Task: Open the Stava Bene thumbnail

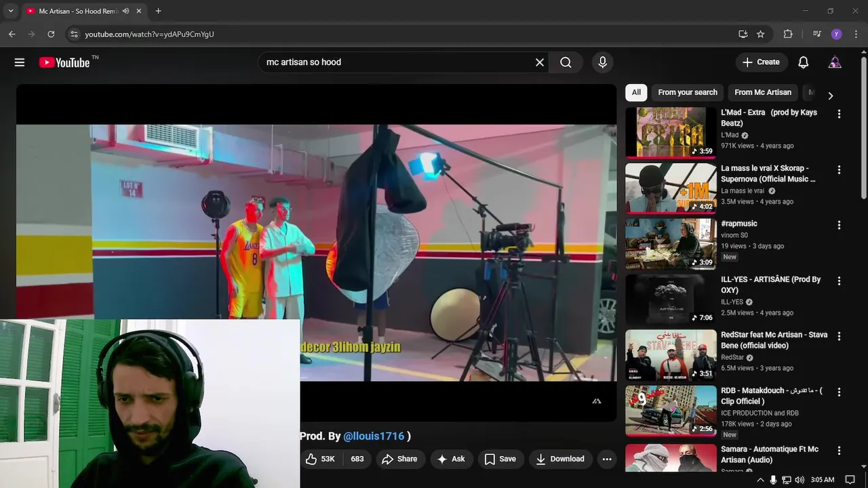Action: tap(671, 355)
